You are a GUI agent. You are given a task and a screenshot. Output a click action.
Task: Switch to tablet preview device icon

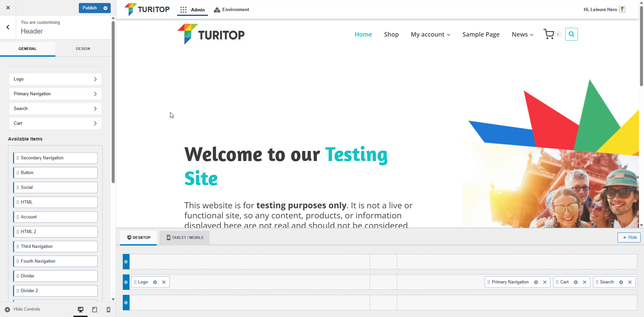tap(95, 310)
